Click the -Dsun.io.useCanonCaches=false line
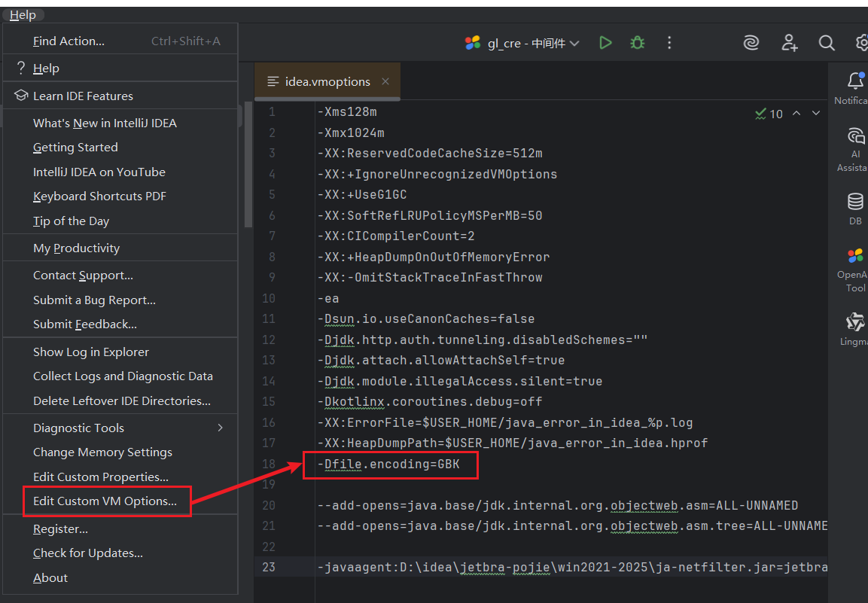Viewport: 868px width, 603px height. tap(426, 319)
